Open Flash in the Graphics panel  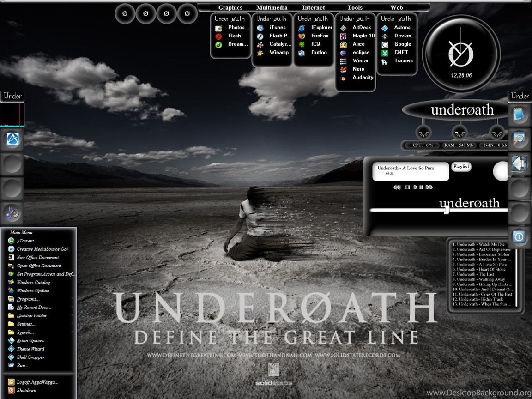pos(228,36)
